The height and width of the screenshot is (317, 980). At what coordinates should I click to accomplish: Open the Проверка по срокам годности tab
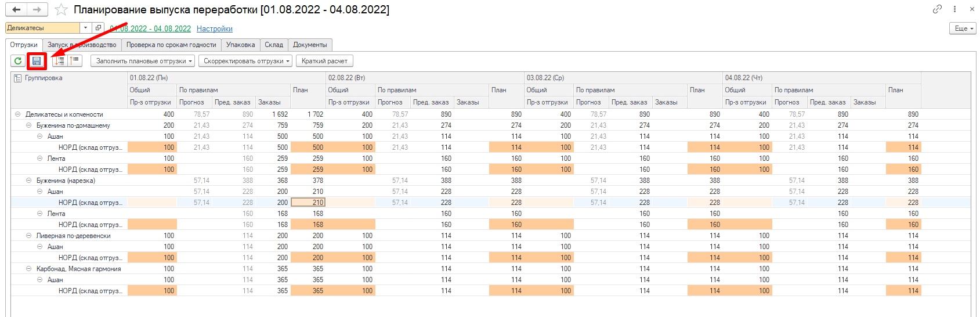click(x=171, y=45)
